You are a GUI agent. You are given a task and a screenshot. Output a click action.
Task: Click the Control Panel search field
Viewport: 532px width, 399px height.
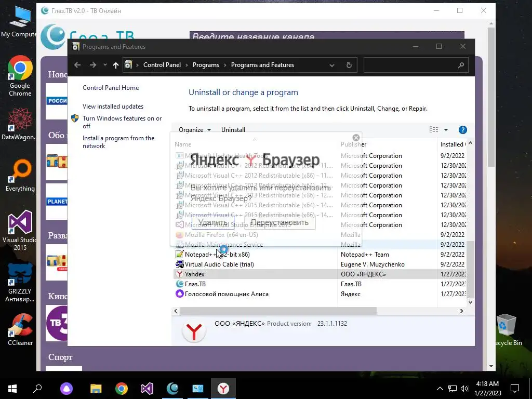coord(416,65)
